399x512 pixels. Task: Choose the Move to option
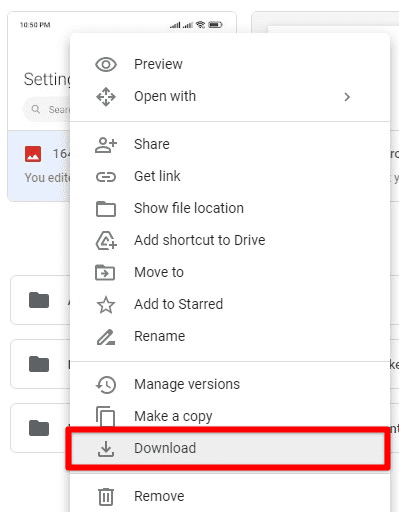coord(230,272)
